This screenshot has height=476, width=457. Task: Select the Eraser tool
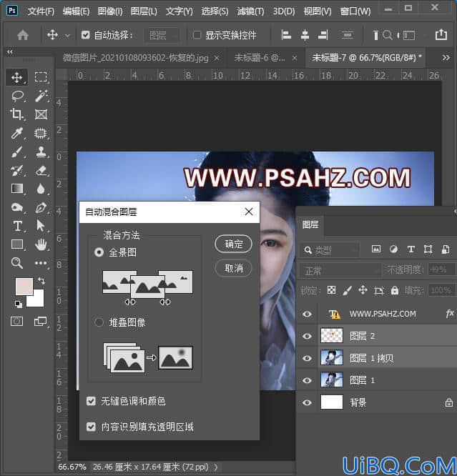[x=41, y=171]
